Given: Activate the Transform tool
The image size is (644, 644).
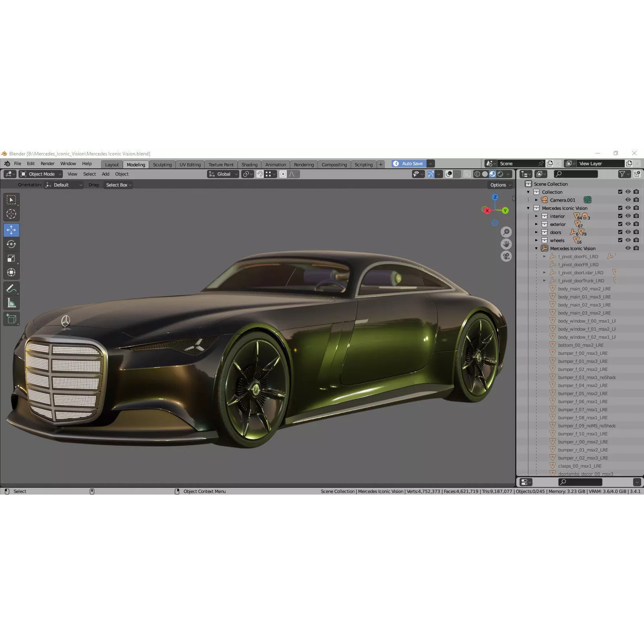Looking at the screenshot, I should point(11,273).
